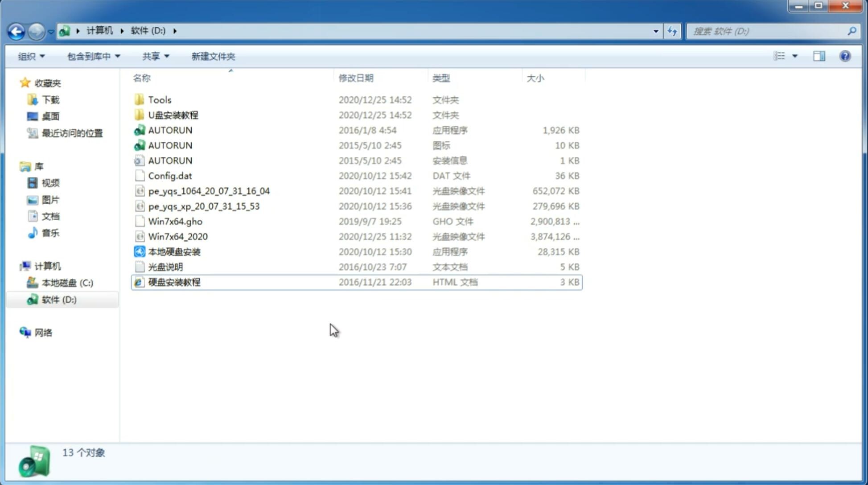The image size is (868, 485).
Task: Open 硬盘安装教程 HTML document
Action: click(x=174, y=282)
